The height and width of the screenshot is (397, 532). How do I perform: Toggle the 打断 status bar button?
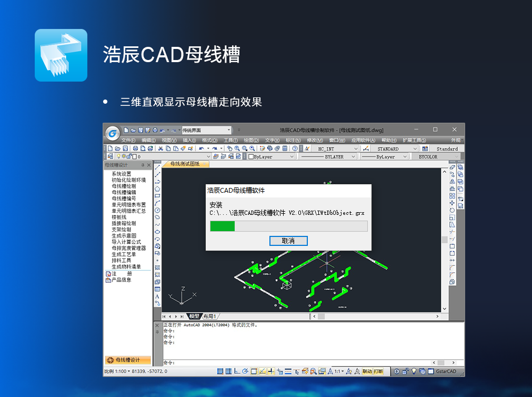click(378, 371)
